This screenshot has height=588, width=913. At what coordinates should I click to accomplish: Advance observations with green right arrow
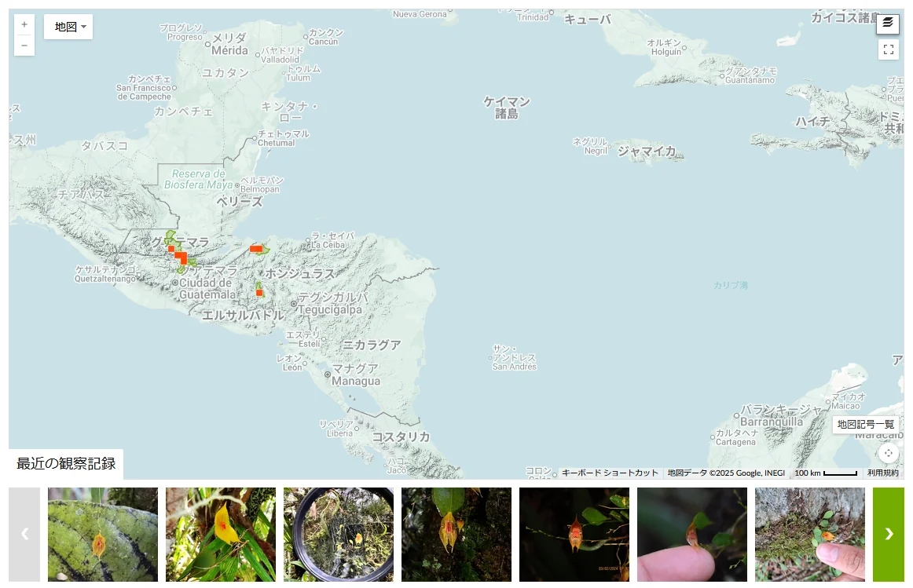(x=889, y=535)
